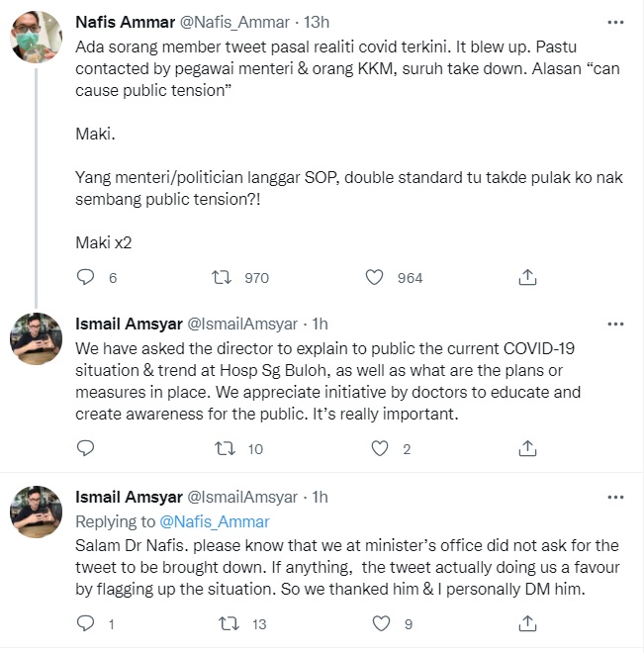Like Ismail's tweet with 2 likes
644x653 pixels.
379,449
